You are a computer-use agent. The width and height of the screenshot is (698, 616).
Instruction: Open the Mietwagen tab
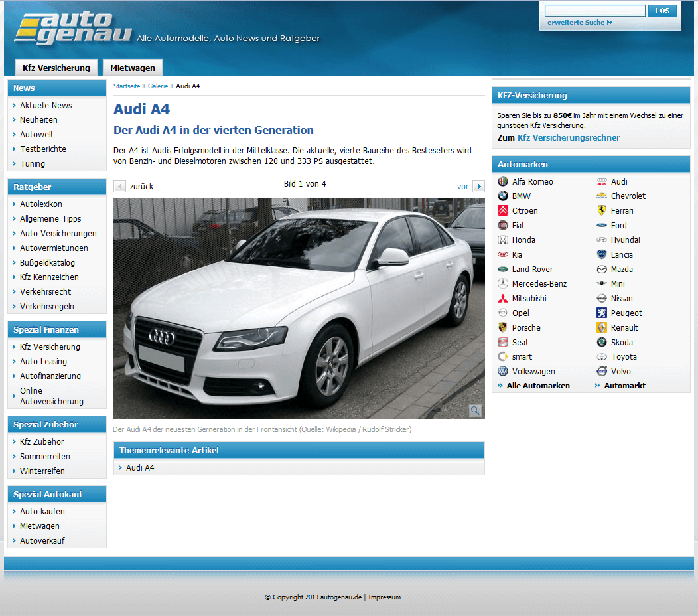(133, 68)
